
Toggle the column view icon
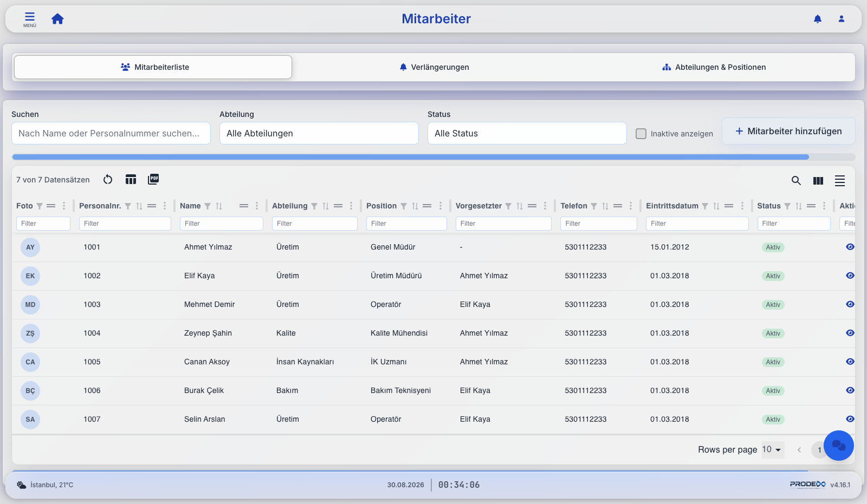818,181
